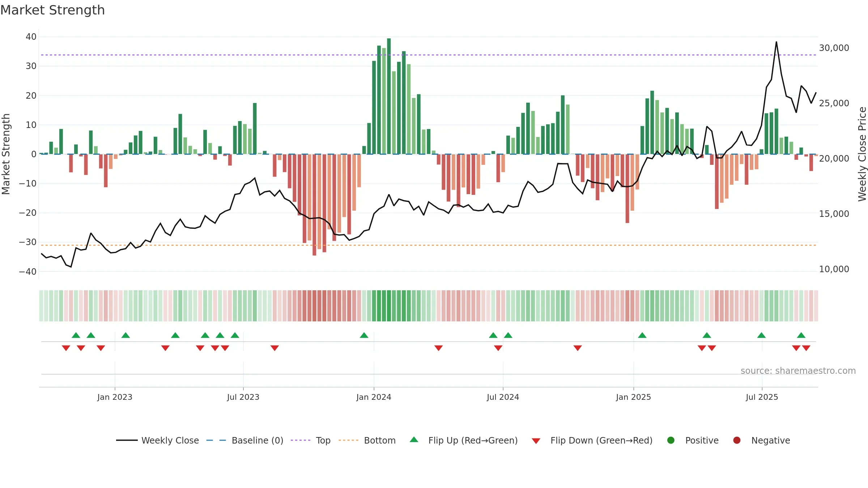Click the weekly close peak above 30,000
The width and height of the screenshot is (868, 488).
tap(776, 42)
